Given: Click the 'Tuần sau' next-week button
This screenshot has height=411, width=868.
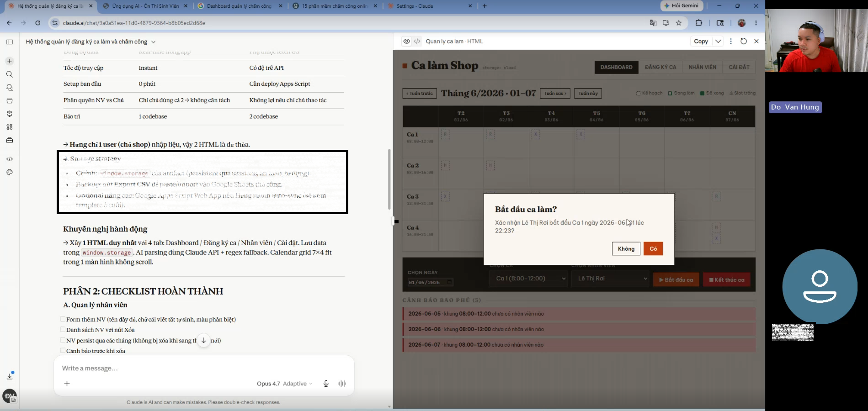Looking at the screenshot, I should coord(555,93).
